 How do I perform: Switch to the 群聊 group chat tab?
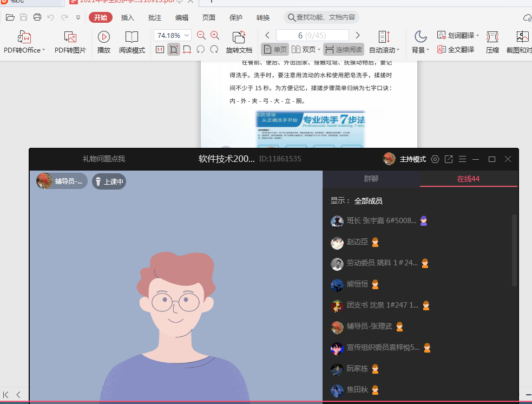tap(371, 179)
